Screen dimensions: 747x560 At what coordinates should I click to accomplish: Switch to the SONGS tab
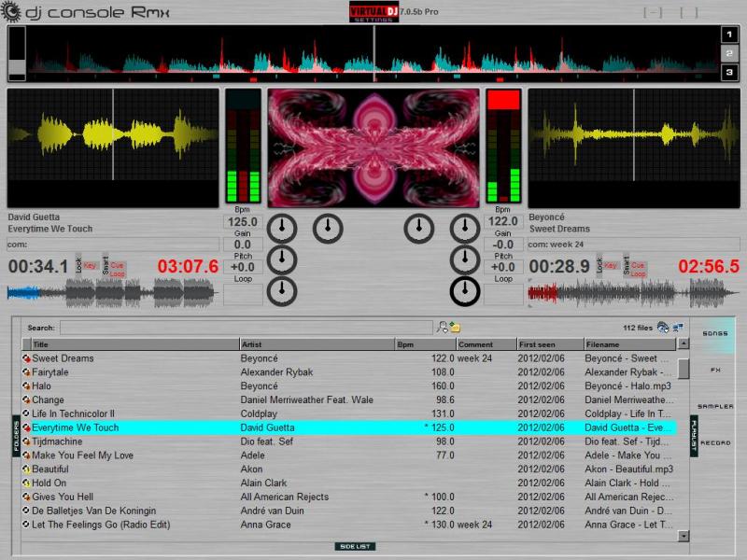[715, 333]
